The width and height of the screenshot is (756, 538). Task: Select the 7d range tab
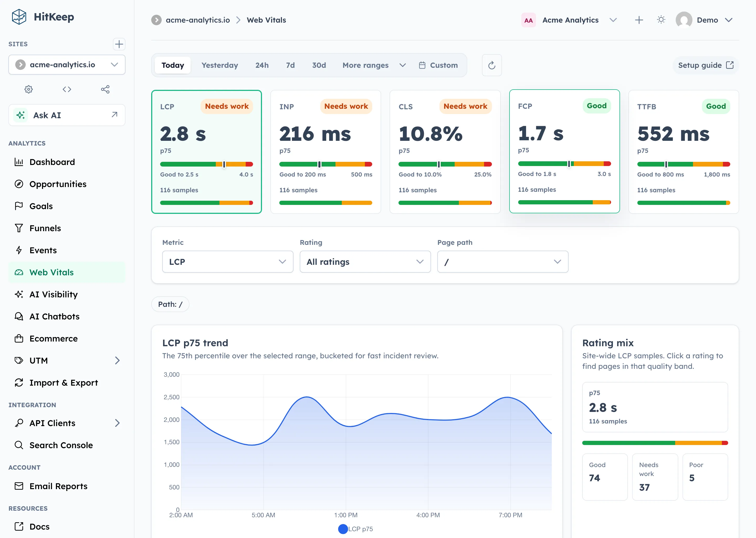coord(290,65)
